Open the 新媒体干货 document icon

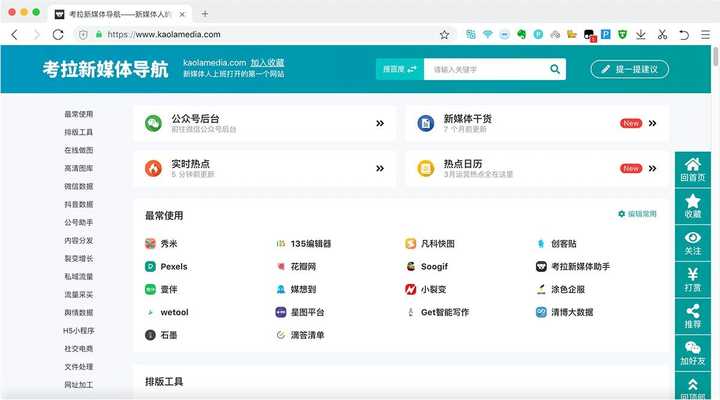426,123
